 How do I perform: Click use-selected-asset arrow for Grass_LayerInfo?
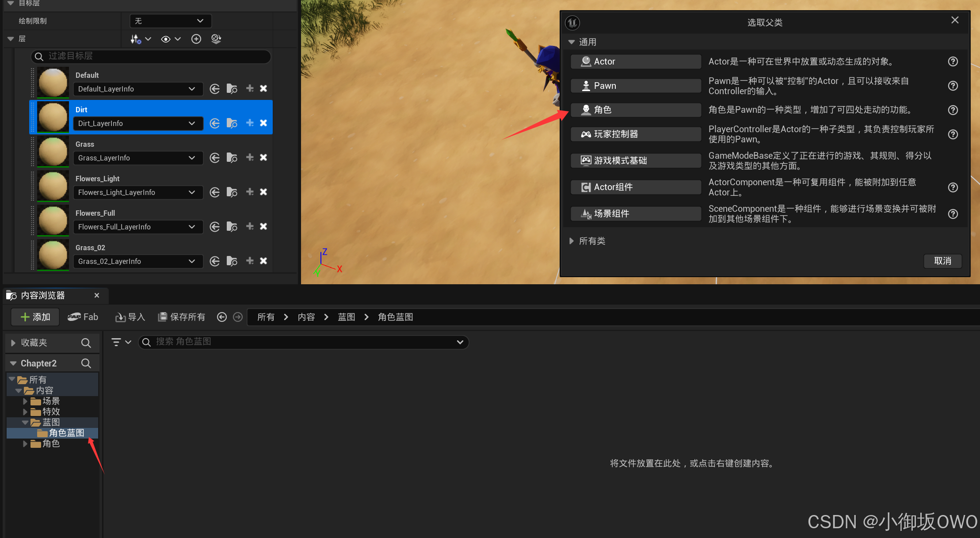click(215, 158)
